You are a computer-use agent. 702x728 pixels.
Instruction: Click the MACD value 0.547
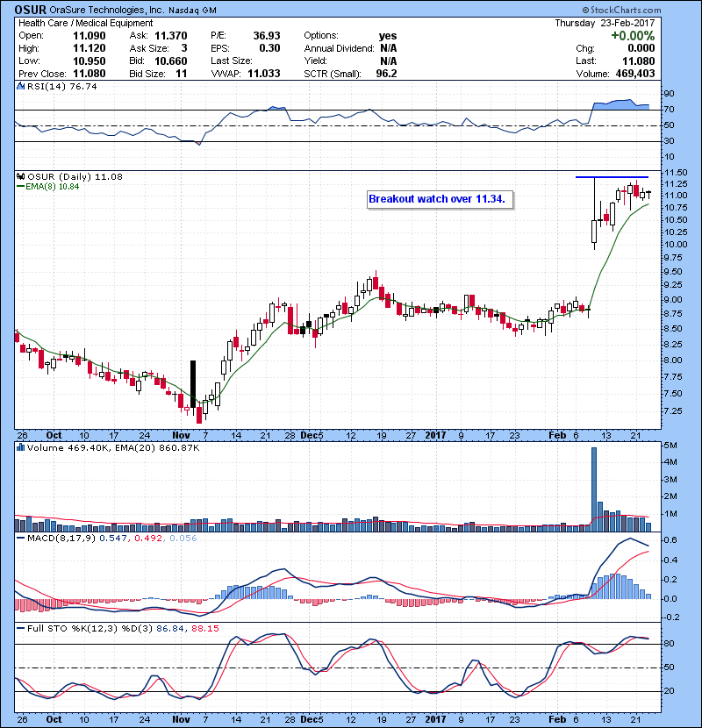coord(113,539)
